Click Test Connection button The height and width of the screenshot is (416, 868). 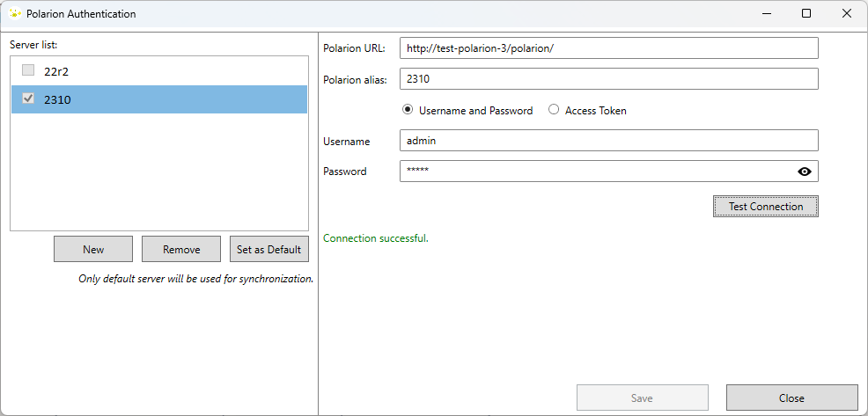pyautogui.click(x=765, y=207)
